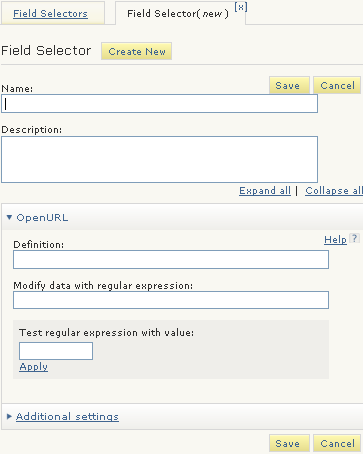
Task: Expand Additional settings triangle arrow
Action: 9,416
